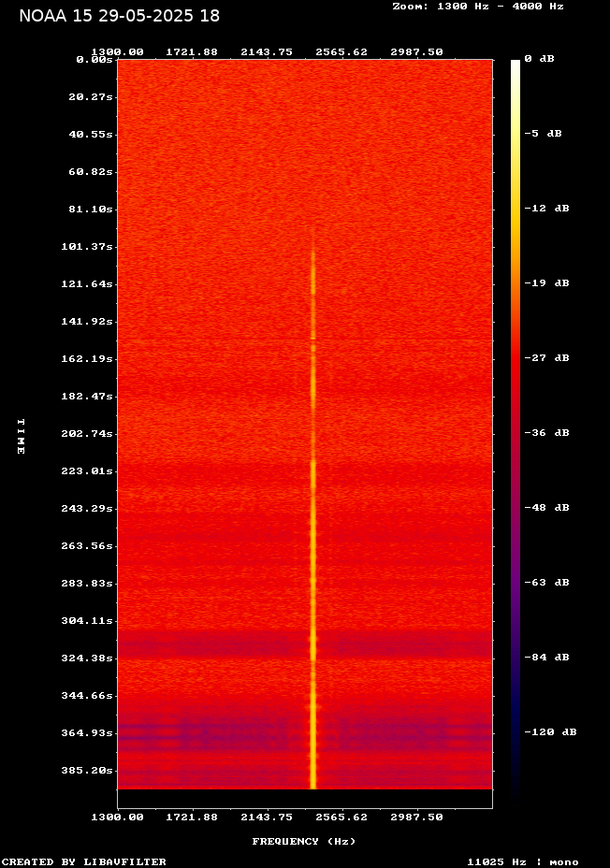Viewport: 610px width, 868px height.
Task: Click the CREATED BY LIBAVFILTER caption
Action: (x=83, y=861)
